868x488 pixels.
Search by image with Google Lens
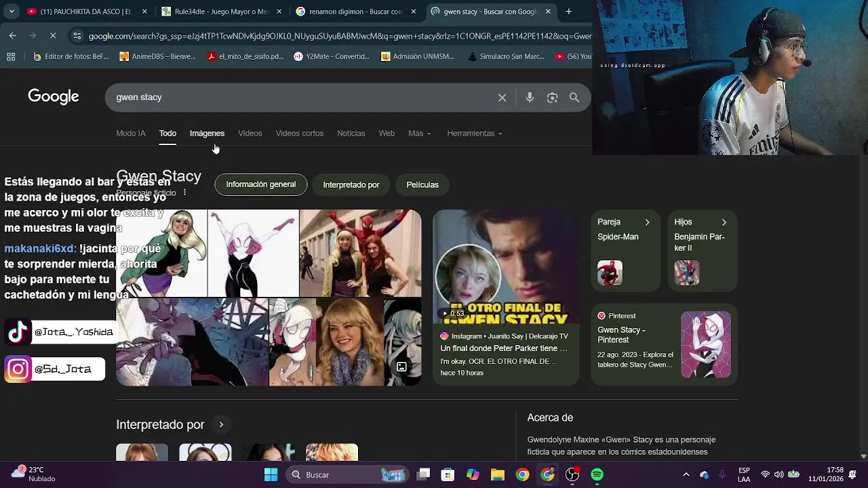click(x=552, y=98)
